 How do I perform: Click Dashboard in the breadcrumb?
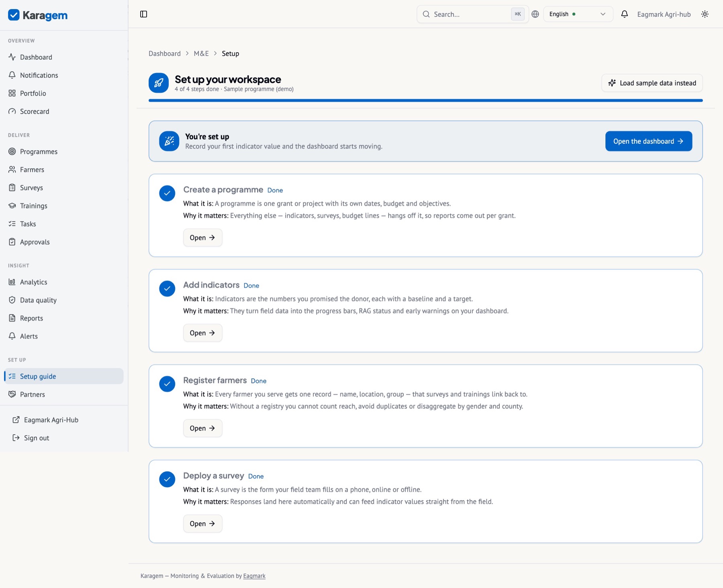point(165,53)
